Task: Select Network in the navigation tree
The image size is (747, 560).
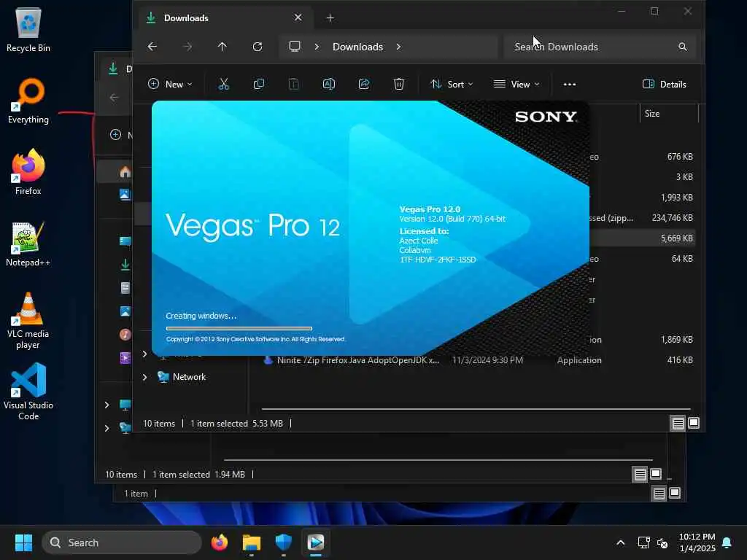Action: pyautogui.click(x=189, y=377)
